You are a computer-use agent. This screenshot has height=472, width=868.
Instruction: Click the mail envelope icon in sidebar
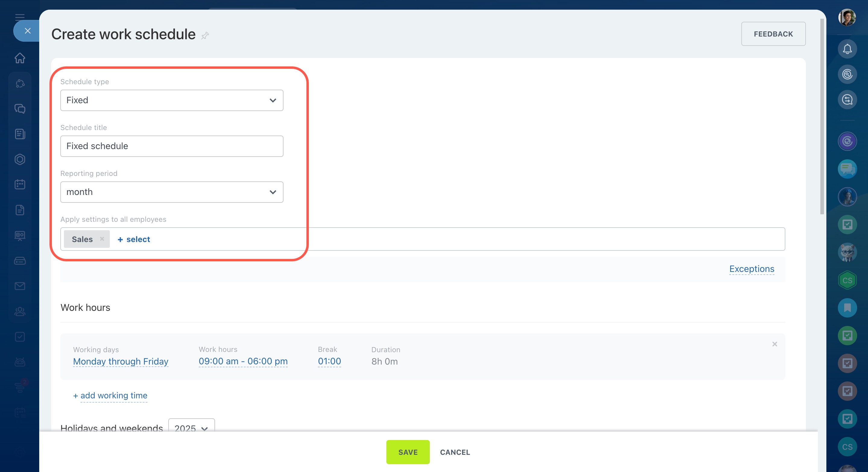pyautogui.click(x=20, y=286)
